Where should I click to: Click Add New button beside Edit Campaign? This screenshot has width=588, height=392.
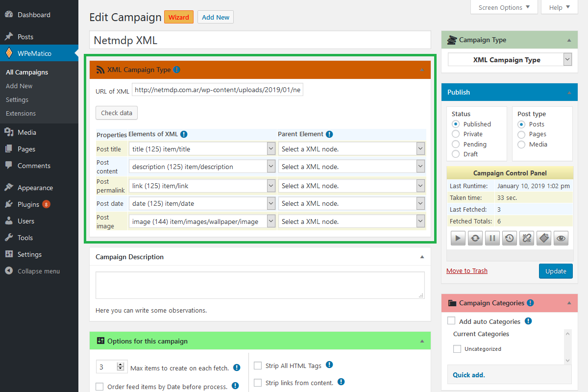[x=216, y=17]
